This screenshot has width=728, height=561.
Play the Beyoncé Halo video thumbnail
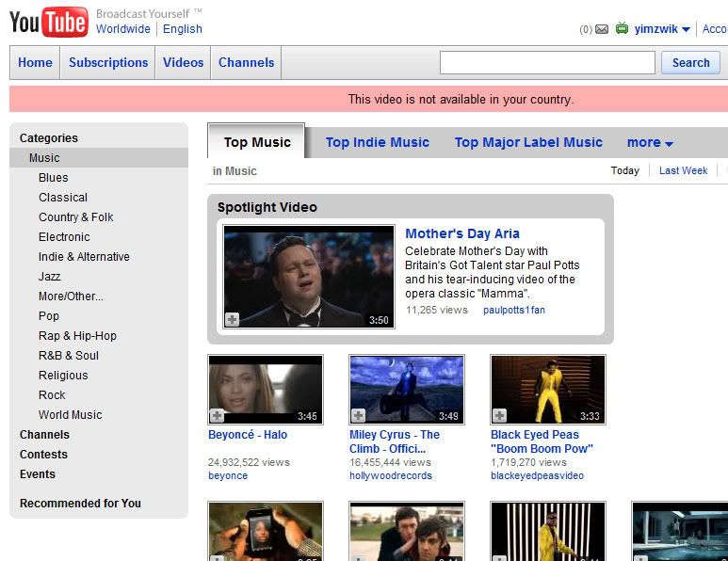tap(266, 390)
